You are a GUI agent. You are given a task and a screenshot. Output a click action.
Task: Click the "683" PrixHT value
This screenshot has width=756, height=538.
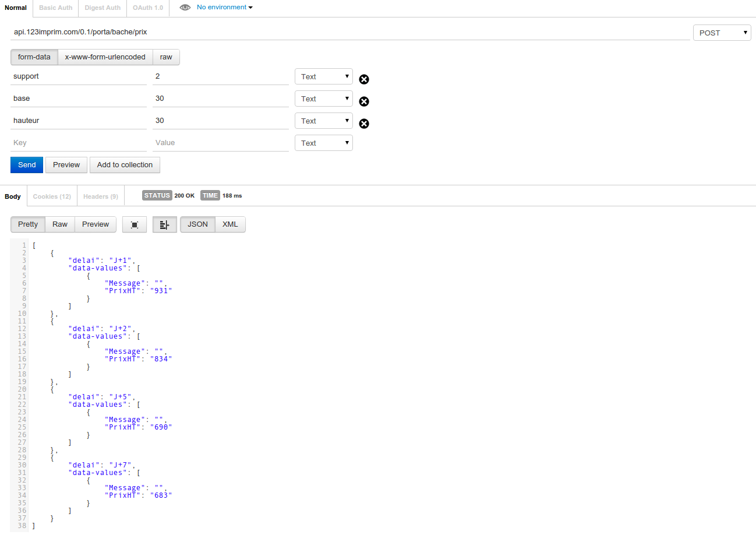[x=161, y=495]
